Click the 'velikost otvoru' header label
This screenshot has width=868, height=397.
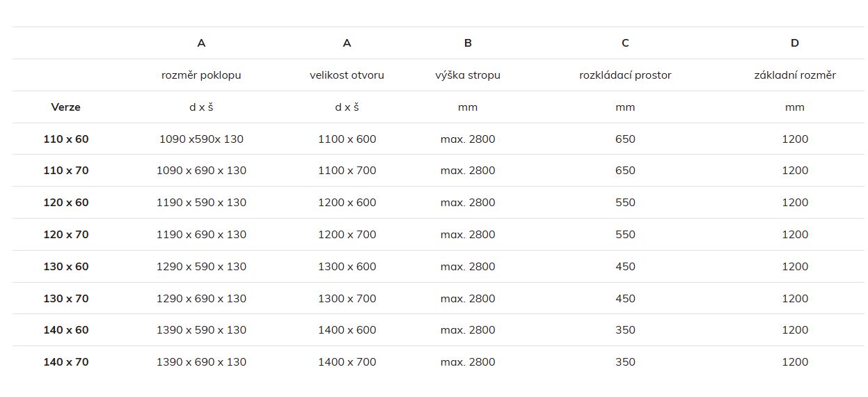[x=347, y=75]
